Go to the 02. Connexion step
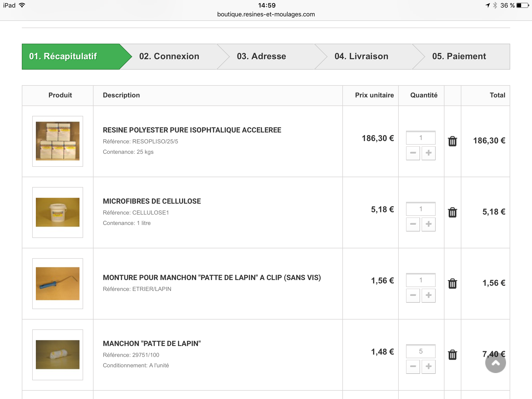The width and height of the screenshot is (532, 399). coord(169,56)
